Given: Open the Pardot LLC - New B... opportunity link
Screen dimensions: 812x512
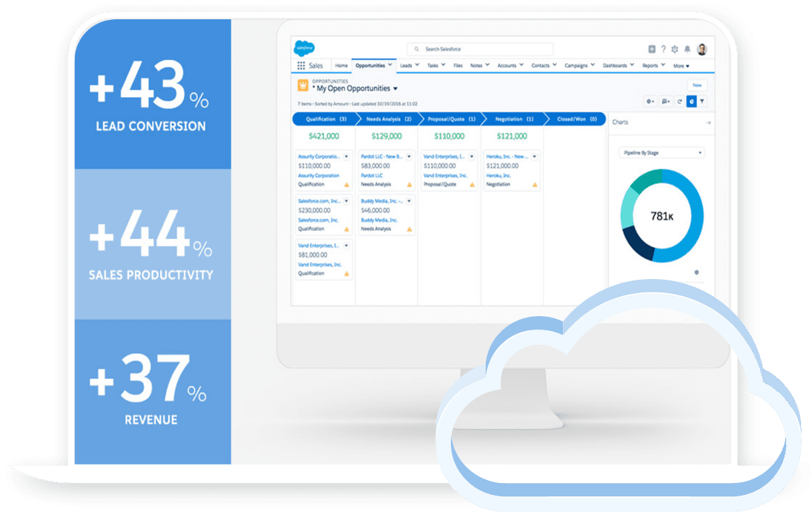Looking at the screenshot, I should [382, 157].
